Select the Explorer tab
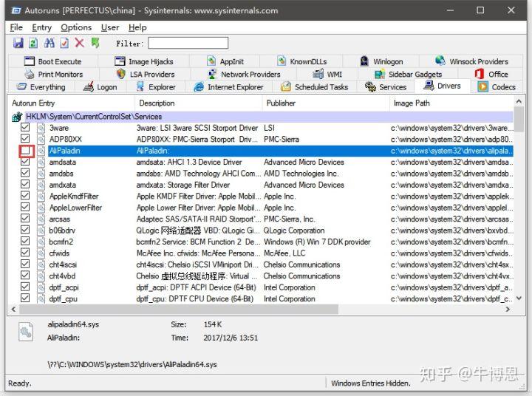The width and height of the screenshot is (532, 396). point(156,87)
